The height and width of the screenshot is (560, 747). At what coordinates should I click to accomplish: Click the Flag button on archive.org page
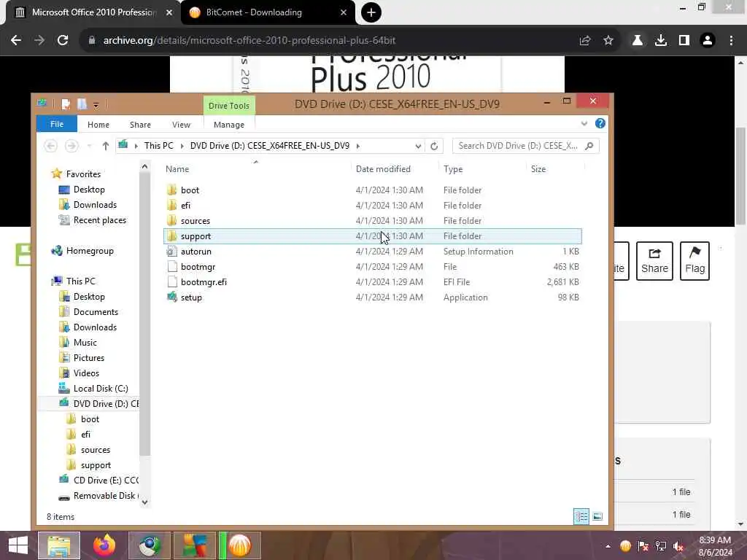[x=694, y=261]
